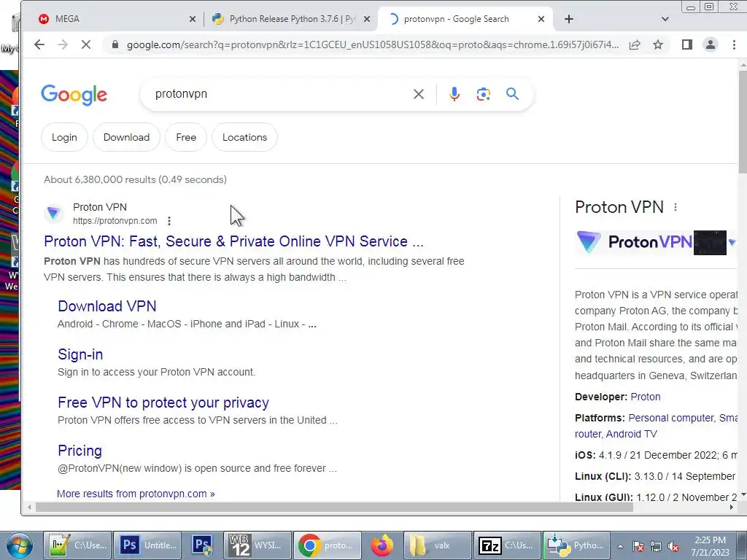This screenshot has height=560, width=747.
Task: Open the Python installer taskbar item
Action: [576, 545]
